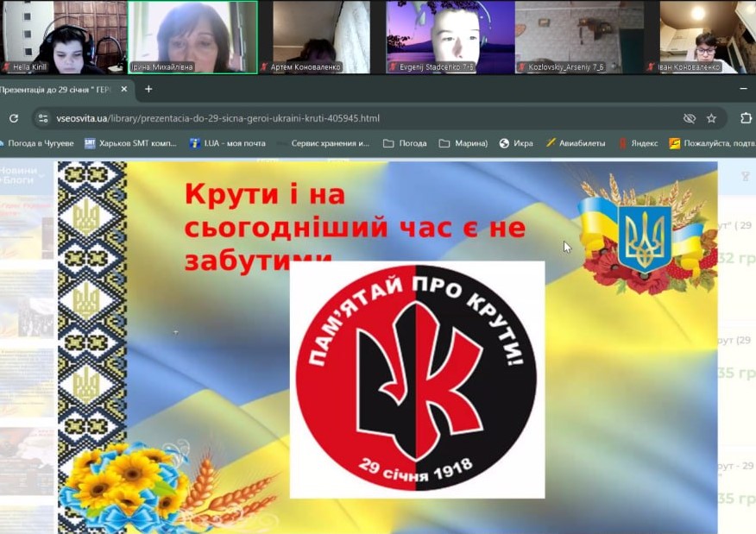Open Яндекс bookmark

pos(639,143)
